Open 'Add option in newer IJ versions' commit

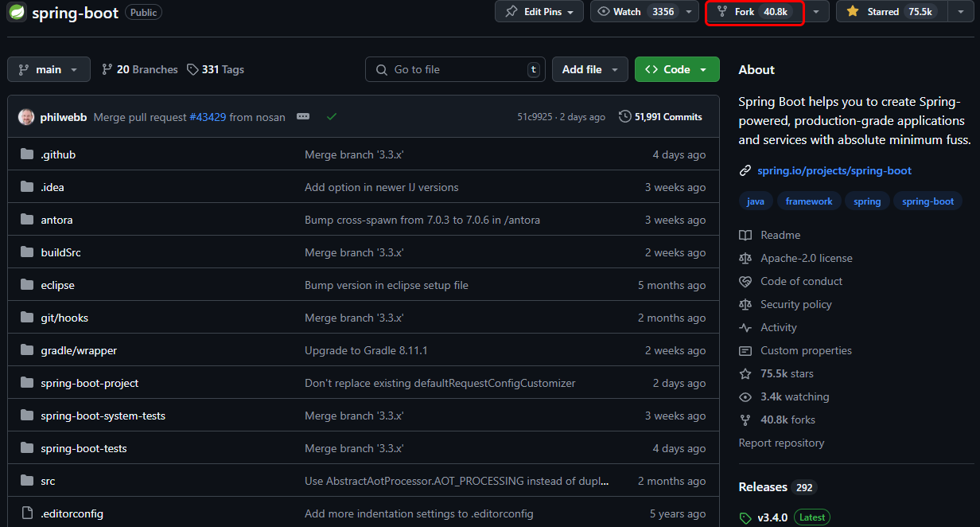(x=382, y=187)
